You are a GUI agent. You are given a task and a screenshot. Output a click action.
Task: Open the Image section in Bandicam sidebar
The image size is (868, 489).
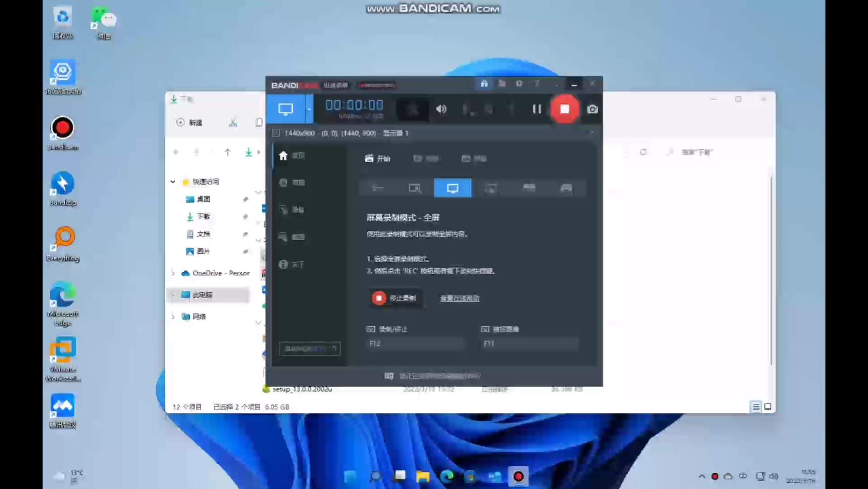(x=292, y=237)
